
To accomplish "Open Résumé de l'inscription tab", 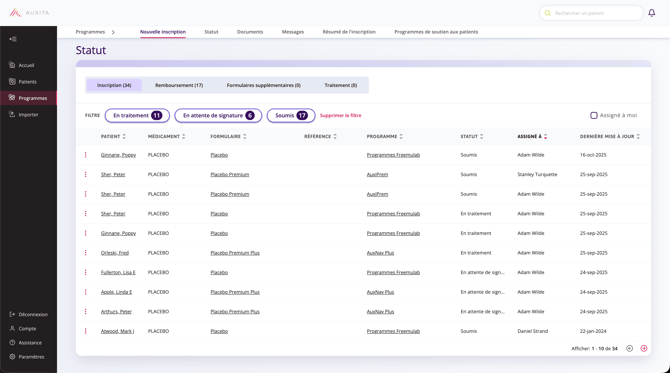I will tap(349, 32).
